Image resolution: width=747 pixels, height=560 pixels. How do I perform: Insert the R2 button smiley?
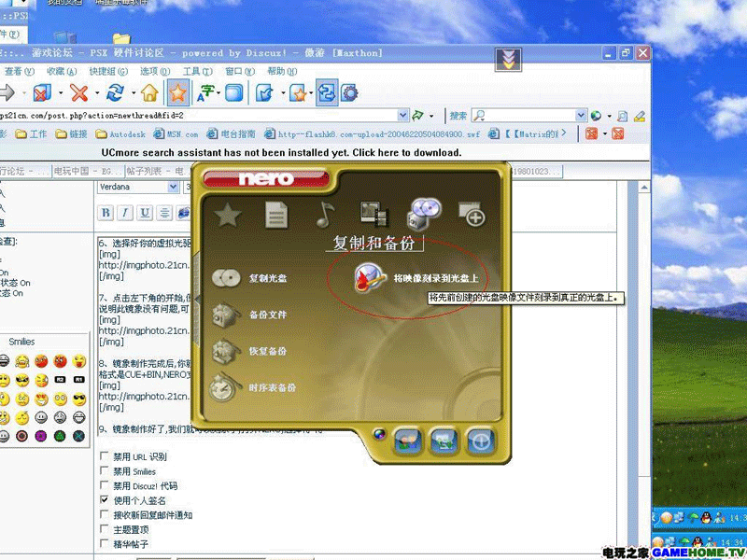click(x=60, y=380)
